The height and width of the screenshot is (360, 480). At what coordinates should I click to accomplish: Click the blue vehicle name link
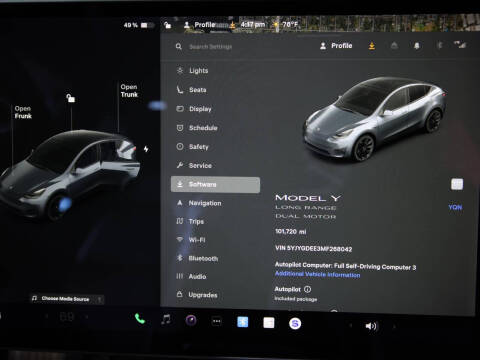pyautogui.click(x=455, y=207)
